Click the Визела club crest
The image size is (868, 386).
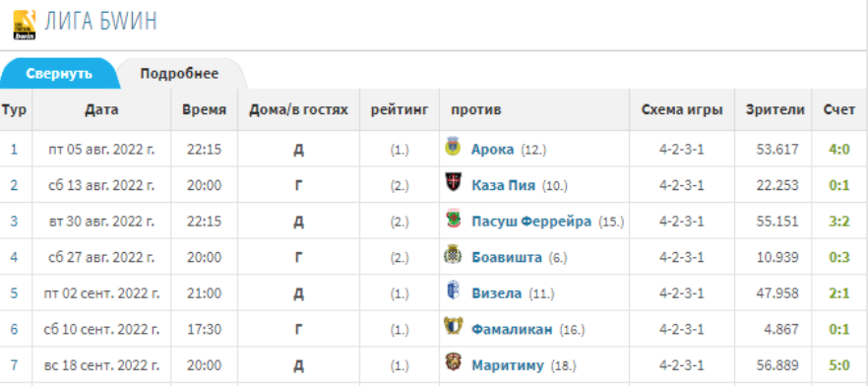point(453,291)
